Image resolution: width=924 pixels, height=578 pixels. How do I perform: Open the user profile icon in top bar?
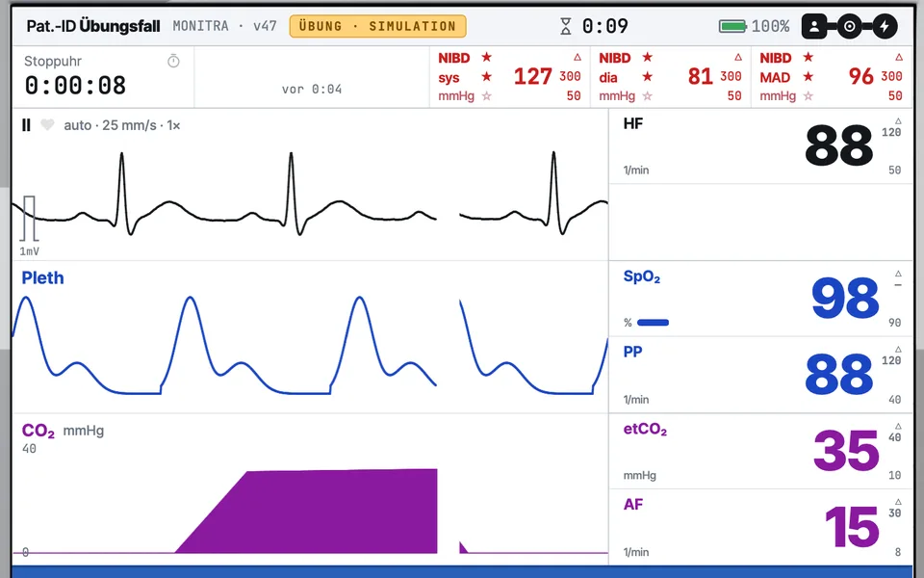(814, 27)
